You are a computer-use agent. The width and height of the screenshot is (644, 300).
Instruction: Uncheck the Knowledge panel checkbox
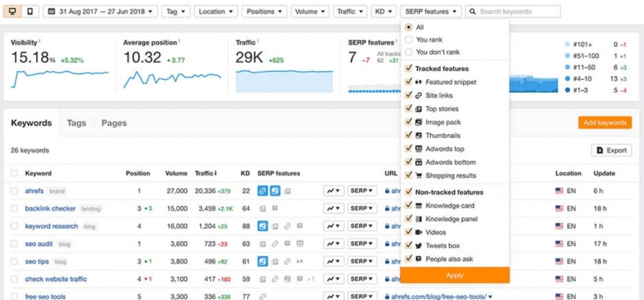(x=408, y=219)
